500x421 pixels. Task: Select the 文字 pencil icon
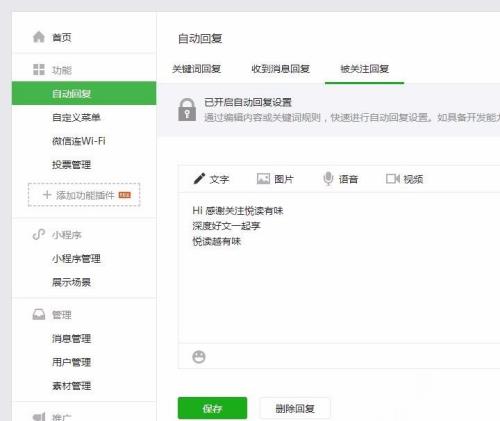coord(199,179)
